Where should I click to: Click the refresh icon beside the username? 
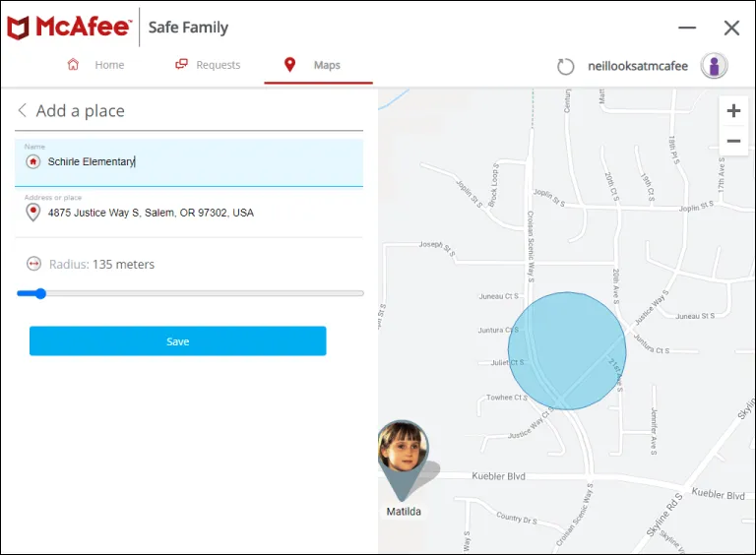[565, 66]
